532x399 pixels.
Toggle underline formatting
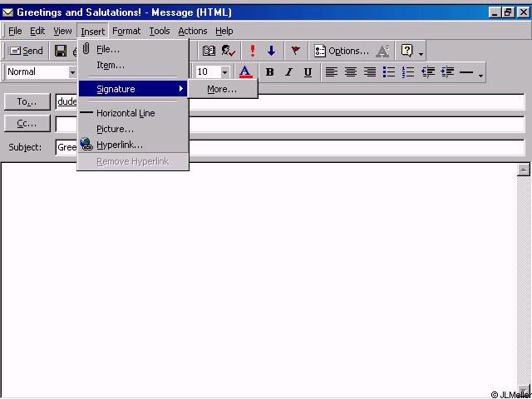[308, 72]
